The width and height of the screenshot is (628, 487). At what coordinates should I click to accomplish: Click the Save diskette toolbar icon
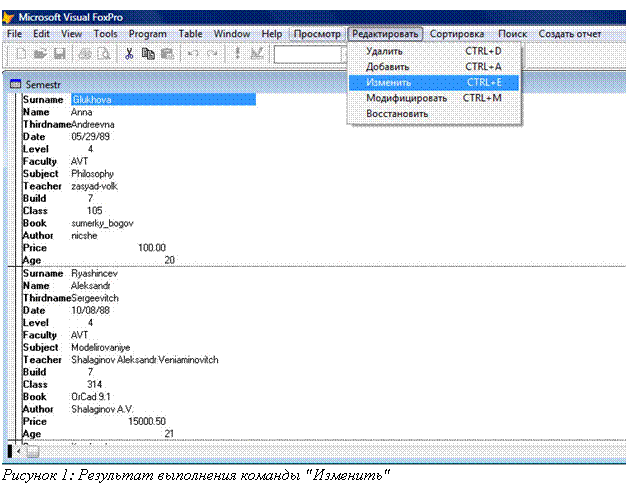[x=60, y=53]
